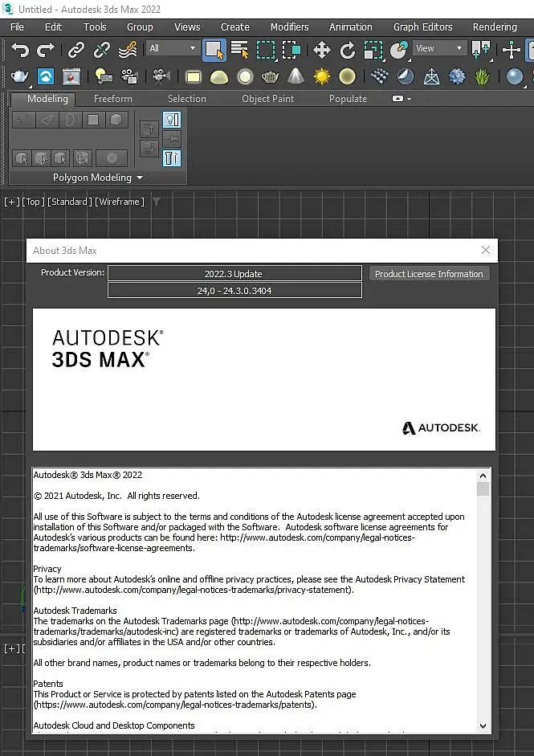
Task: Select the Link tool chain icon
Action: coord(76,49)
